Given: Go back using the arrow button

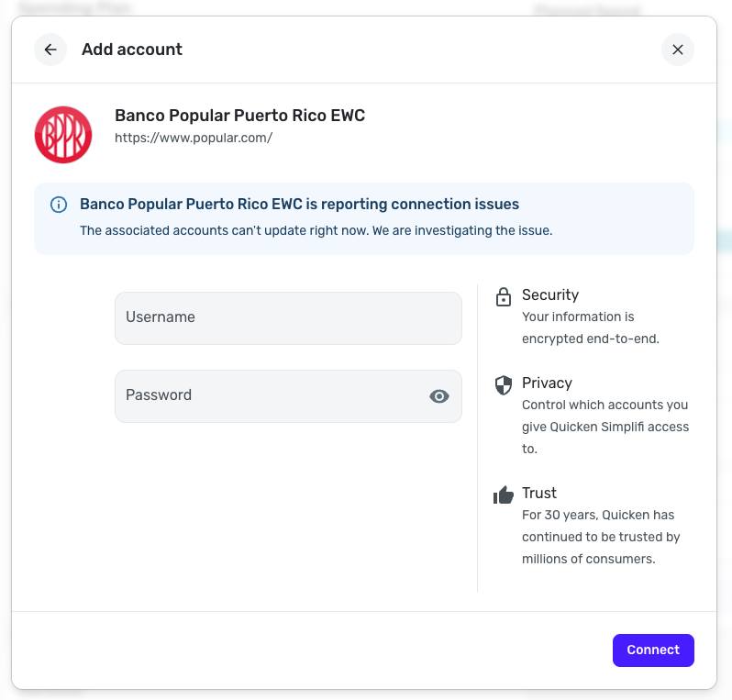Looking at the screenshot, I should (x=50, y=50).
